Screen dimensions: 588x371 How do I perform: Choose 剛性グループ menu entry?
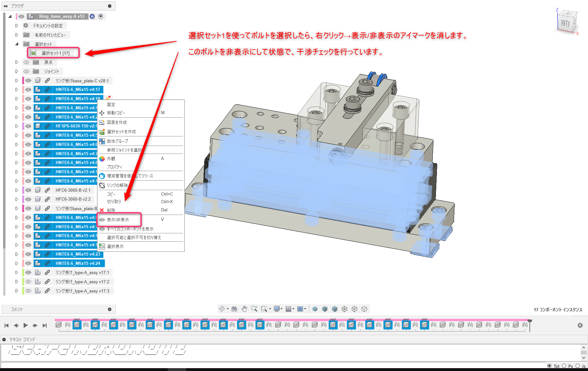[x=141, y=141]
